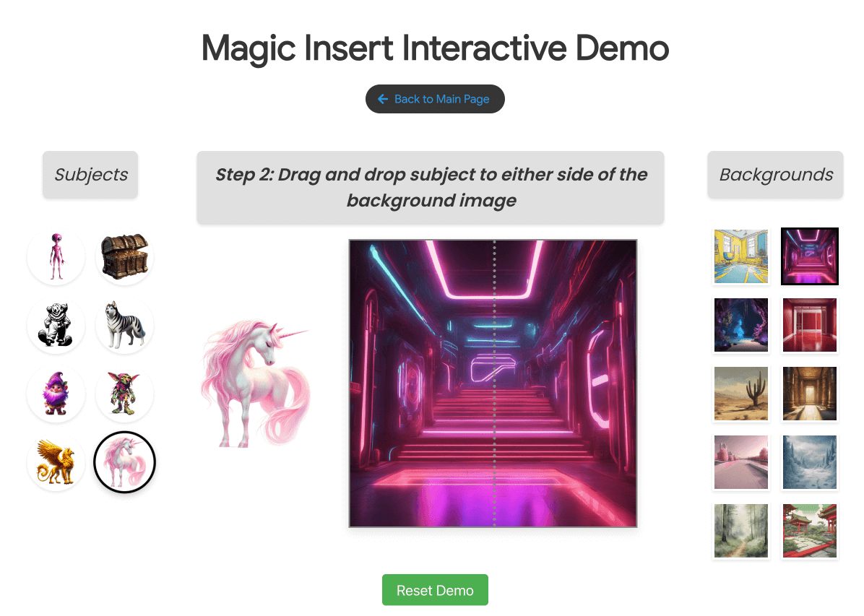Screen dimensions: 864x616
Task: Choose the red hallway background
Action: (x=809, y=325)
